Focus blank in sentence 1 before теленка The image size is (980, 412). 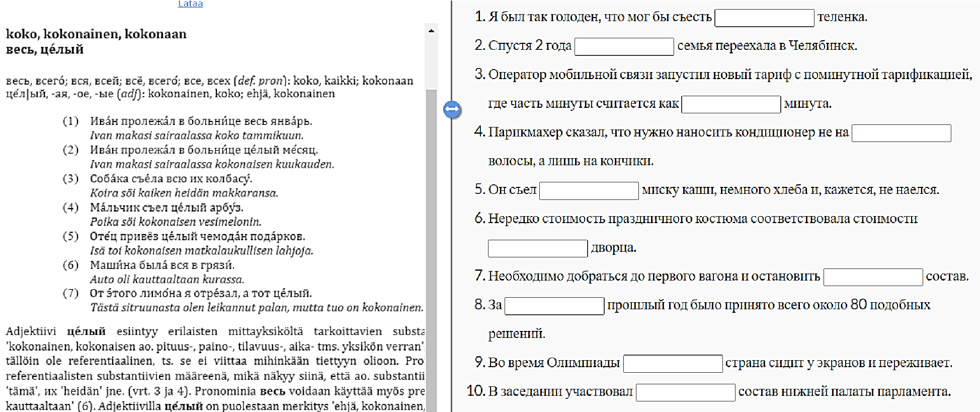coord(764,18)
